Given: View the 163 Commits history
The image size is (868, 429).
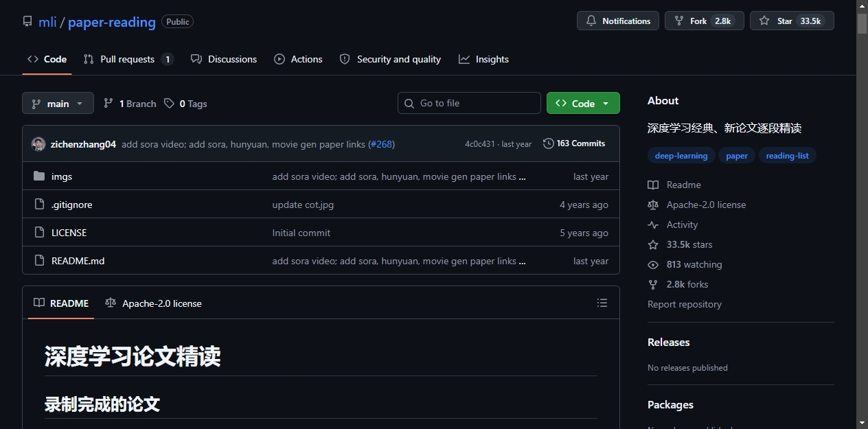Looking at the screenshot, I should pyautogui.click(x=574, y=143).
